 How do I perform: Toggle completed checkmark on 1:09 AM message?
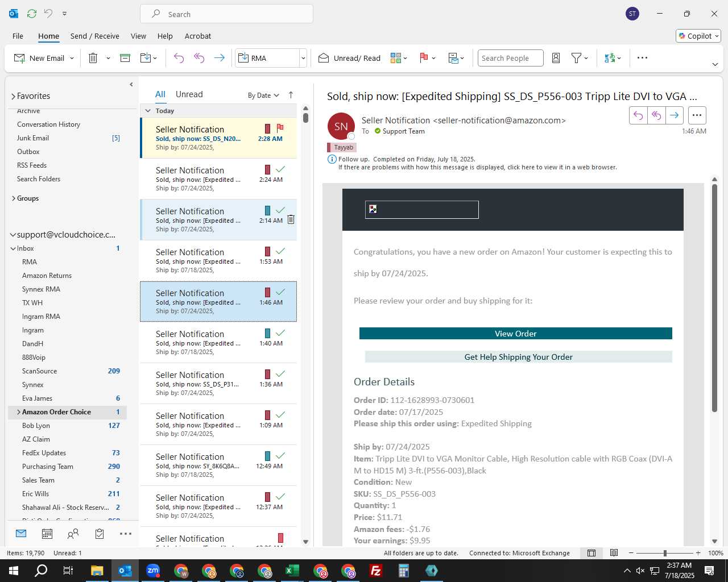point(280,415)
